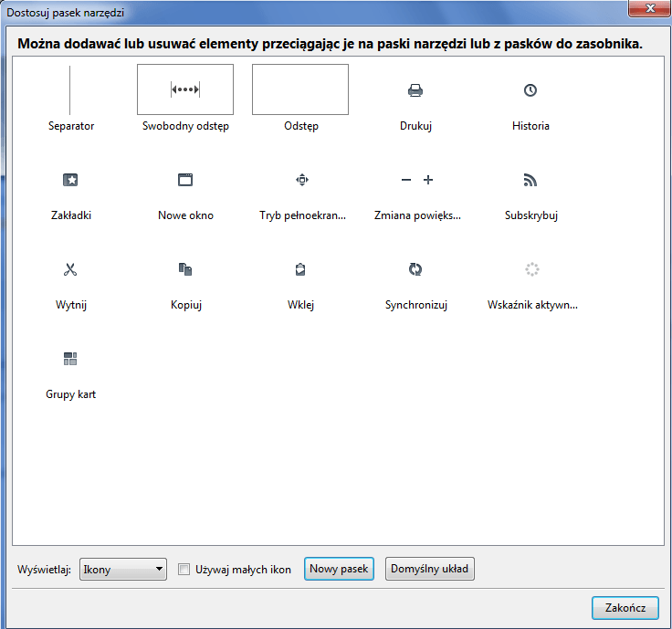The height and width of the screenshot is (629, 672).
Task: Select the Synchronizuj sync icon
Action: tap(415, 269)
